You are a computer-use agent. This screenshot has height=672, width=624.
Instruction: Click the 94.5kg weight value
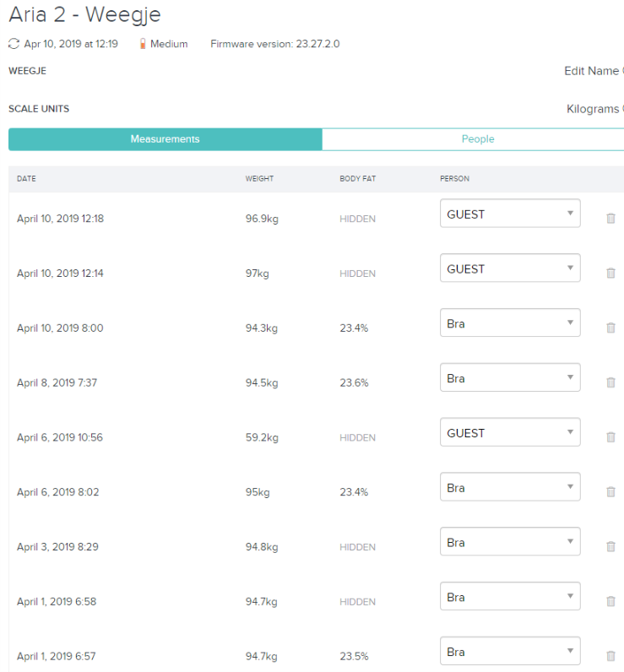click(x=262, y=382)
